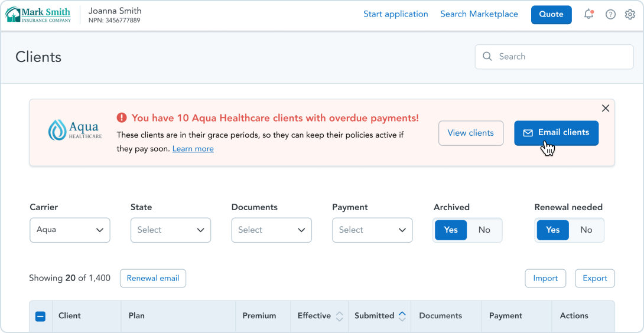
Task: Set Renewal needed toggle to Yes
Action: coord(552,230)
